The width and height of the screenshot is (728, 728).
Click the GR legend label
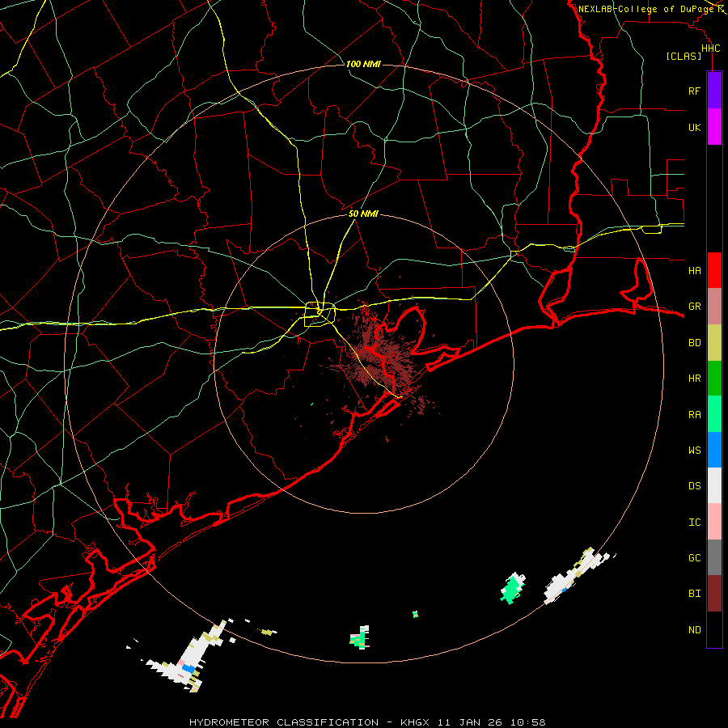694,307
